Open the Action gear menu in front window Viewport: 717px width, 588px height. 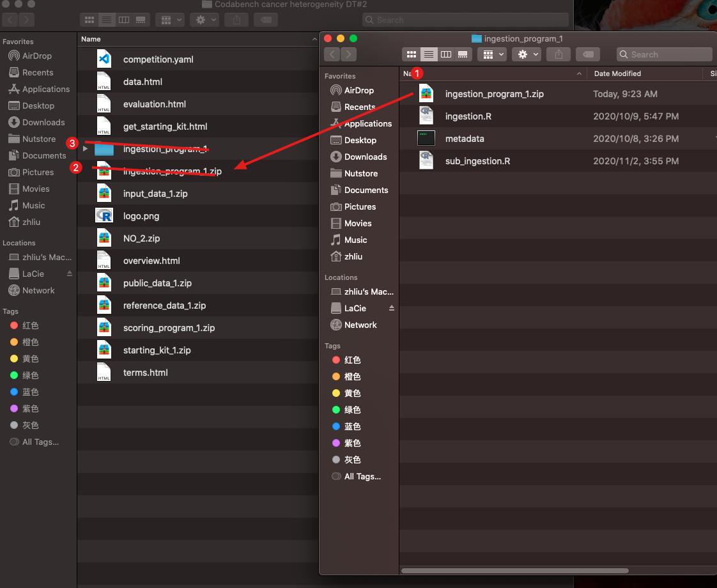point(528,54)
